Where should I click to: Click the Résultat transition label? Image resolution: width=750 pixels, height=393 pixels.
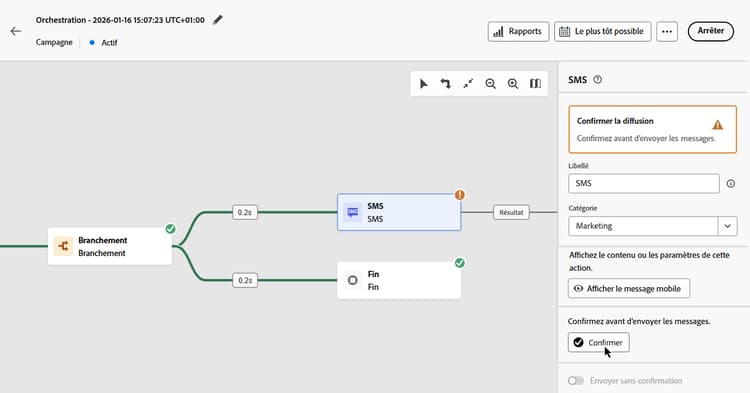click(511, 212)
